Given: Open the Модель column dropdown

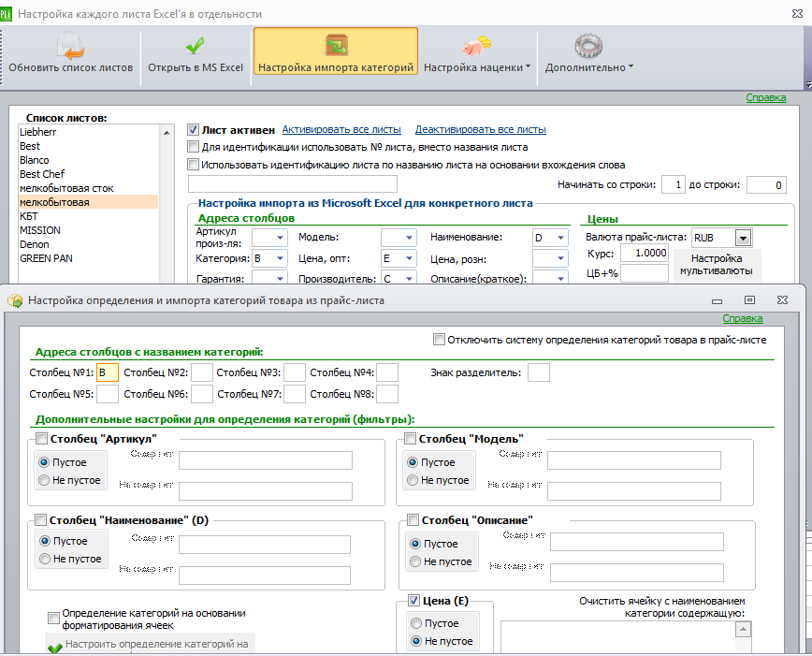Looking at the screenshot, I should tap(409, 238).
